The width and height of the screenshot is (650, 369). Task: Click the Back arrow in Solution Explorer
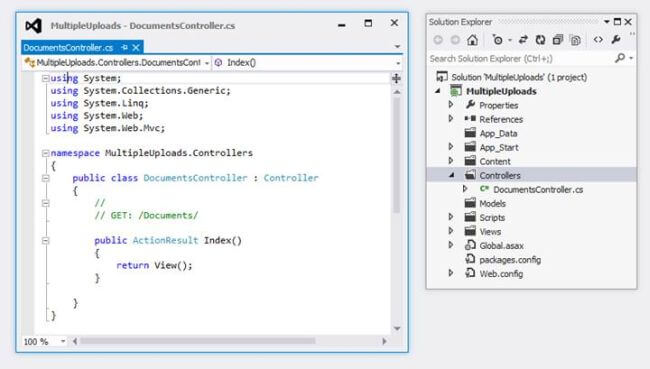coord(438,40)
